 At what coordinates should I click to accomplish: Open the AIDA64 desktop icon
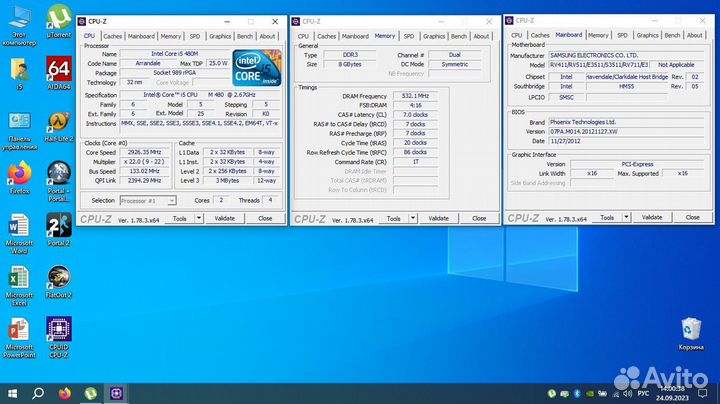59,73
